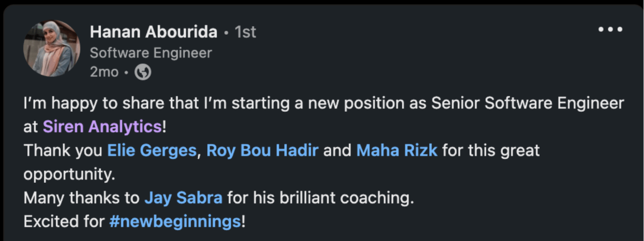This screenshot has height=241, width=644.
Task: Open Hanan Abourida's profile picture
Action: coord(52,48)
